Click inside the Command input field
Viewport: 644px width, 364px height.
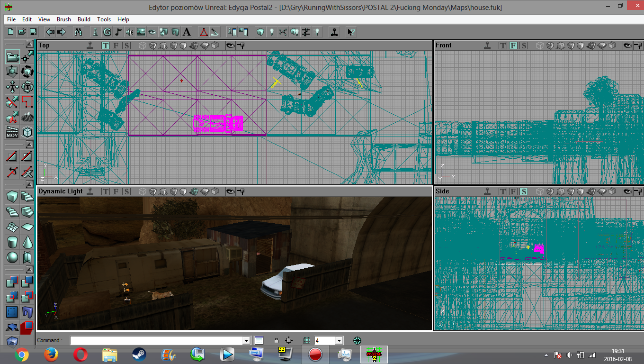tap(156, 340)
